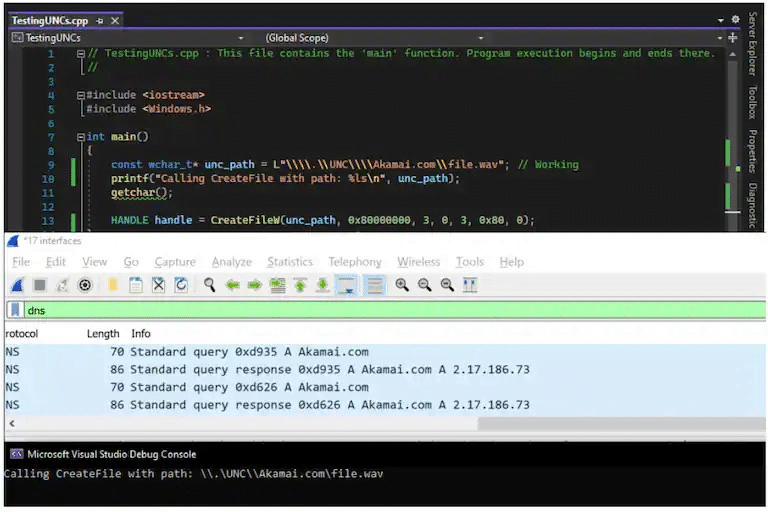Zoom out the Wireshark packet text

click(425, 285)
